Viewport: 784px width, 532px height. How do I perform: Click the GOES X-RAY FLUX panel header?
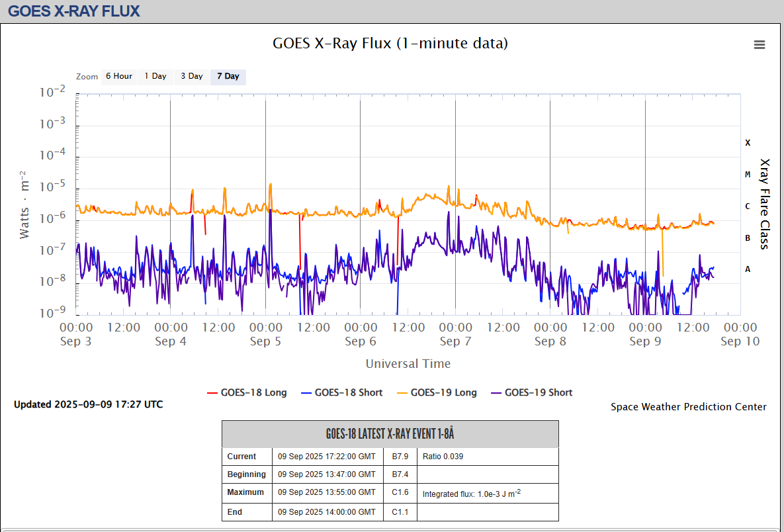coord(74,11)
